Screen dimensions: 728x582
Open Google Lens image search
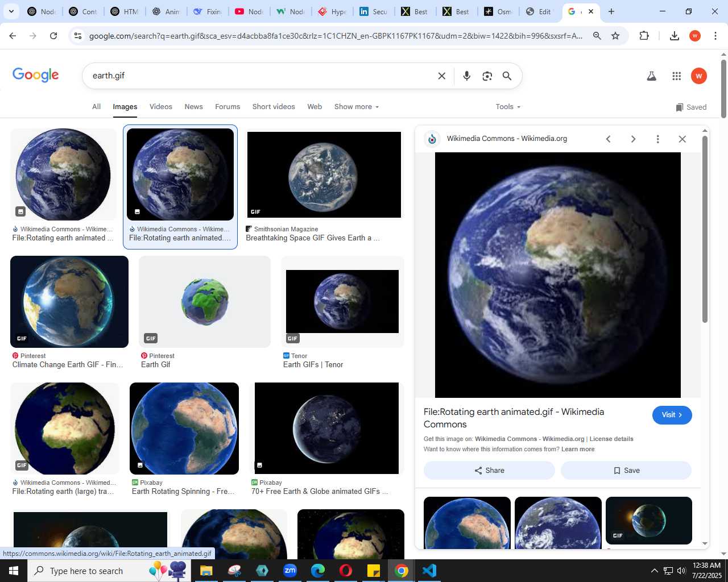(x=487, y=76)
